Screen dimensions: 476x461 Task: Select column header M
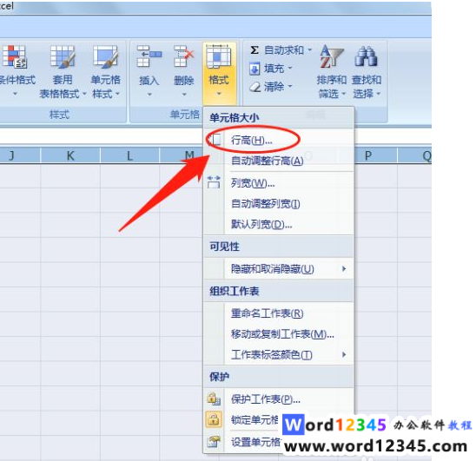(182, 155)
